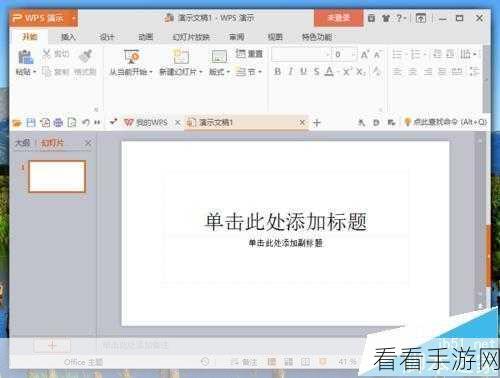500x378 pixels.
Task: Click the title placeholder 单击此处添加标题
Action: (x=286, y=221)
